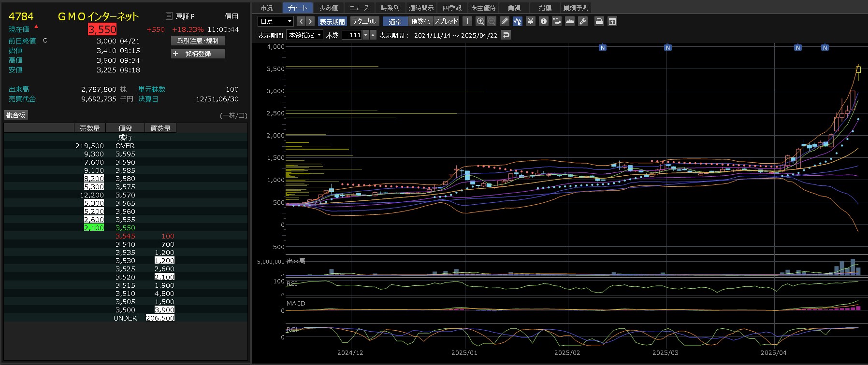Open the 株主優待 tab
868x365 pixels.
tap(483, 8)
